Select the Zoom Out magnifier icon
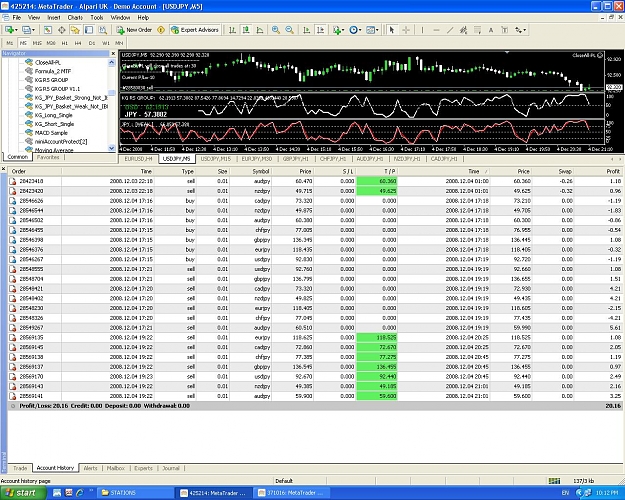Viewport: 625px width, 500px height. (289, 30)
